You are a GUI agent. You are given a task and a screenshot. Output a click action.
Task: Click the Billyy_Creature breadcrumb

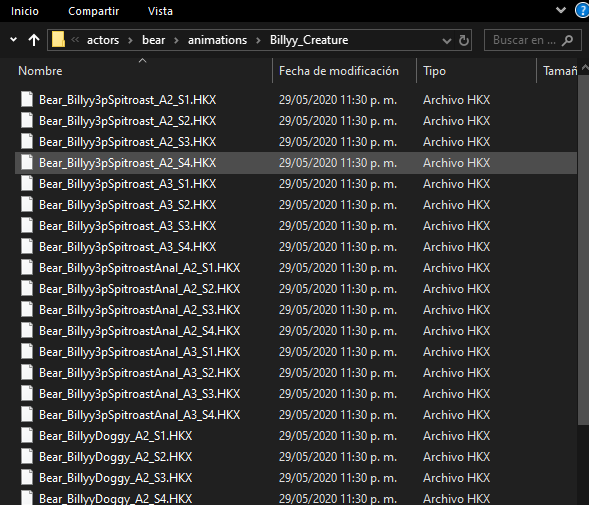(309, 40)
